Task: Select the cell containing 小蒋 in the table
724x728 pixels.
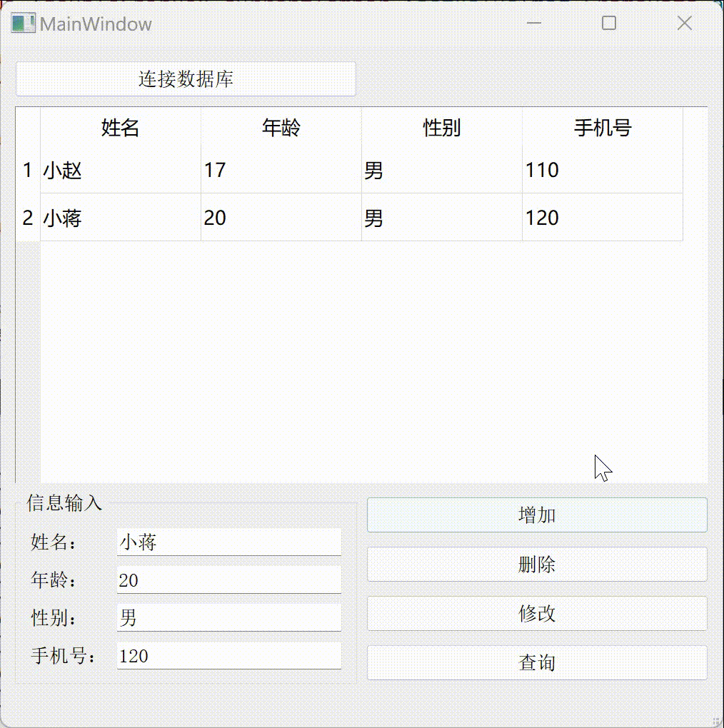Action: 121,217
